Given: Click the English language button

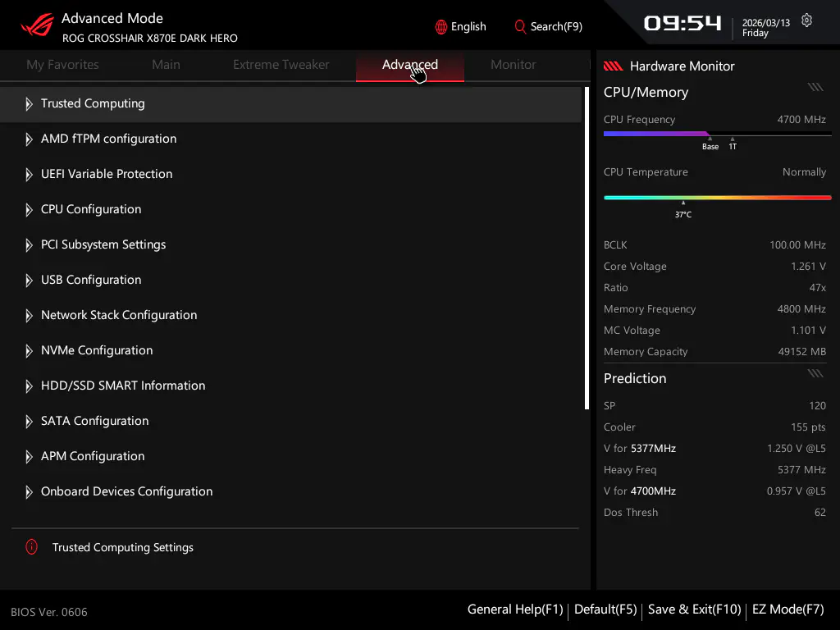Looking at the screenshot, I should tap(461, 27).
